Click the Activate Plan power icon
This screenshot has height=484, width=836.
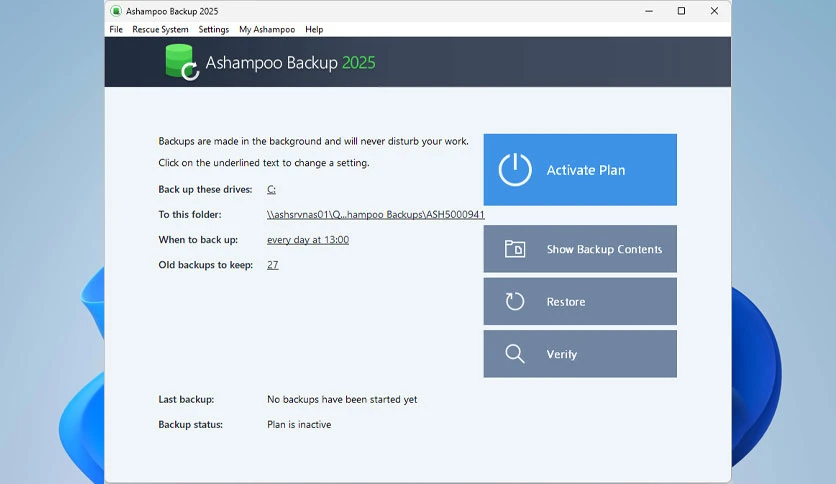(515, 170)
